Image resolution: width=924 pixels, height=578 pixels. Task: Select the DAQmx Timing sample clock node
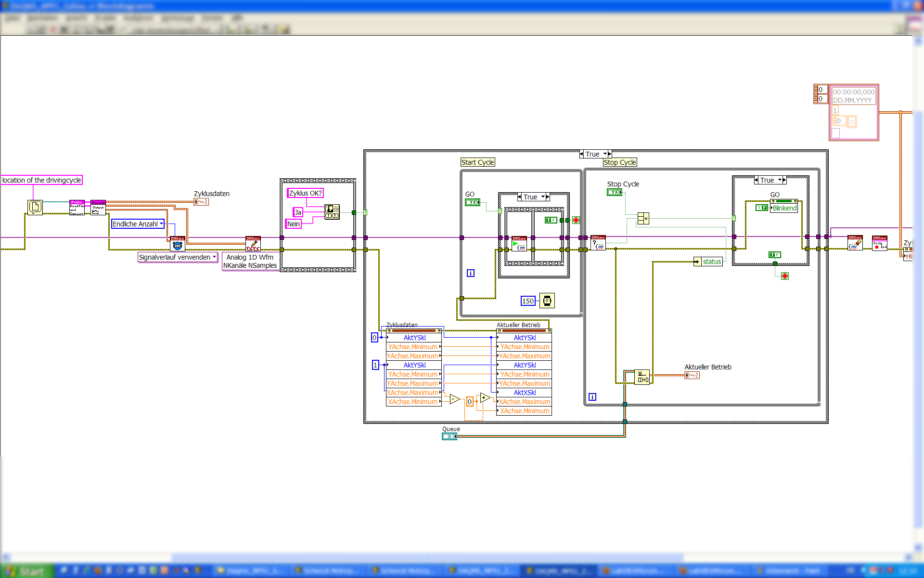point(177,243)
